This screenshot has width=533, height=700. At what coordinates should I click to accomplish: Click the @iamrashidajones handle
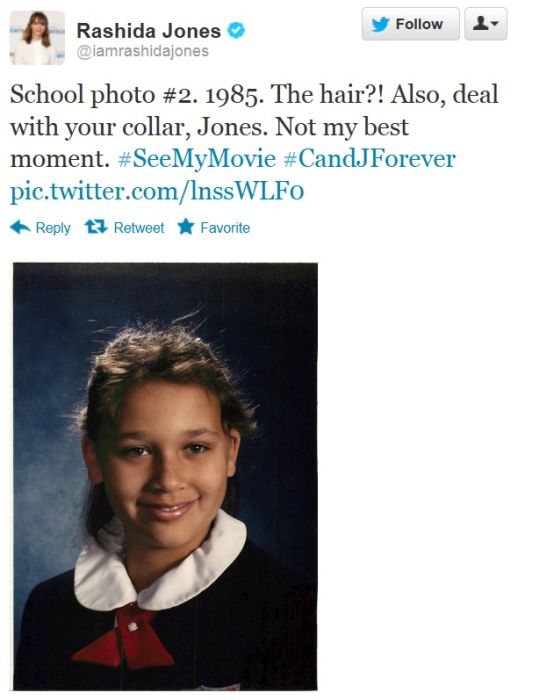point(143,51)
